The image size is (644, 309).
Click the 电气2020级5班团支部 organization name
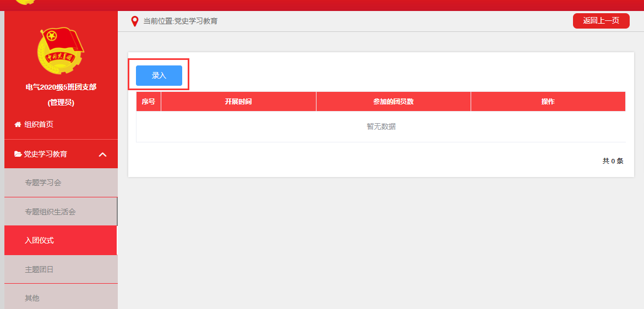pyautogui.click(x=61, y=87)
